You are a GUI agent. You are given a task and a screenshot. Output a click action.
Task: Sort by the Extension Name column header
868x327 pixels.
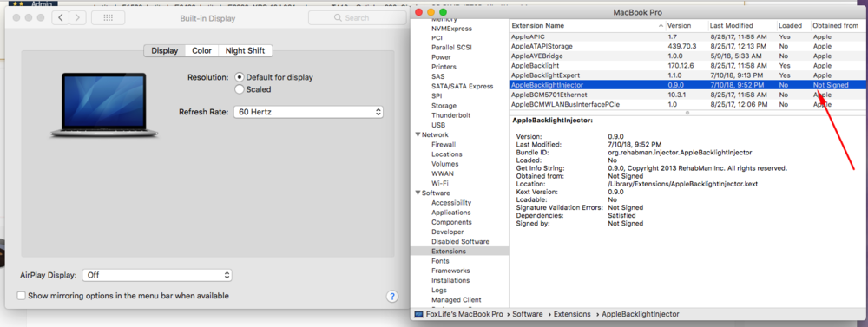click(x=587, y=25)
